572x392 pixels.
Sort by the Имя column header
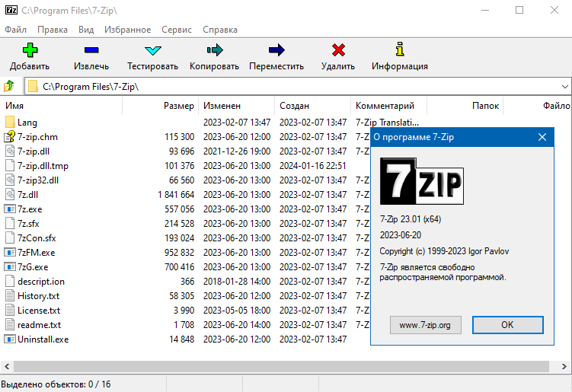click(61, 106)
